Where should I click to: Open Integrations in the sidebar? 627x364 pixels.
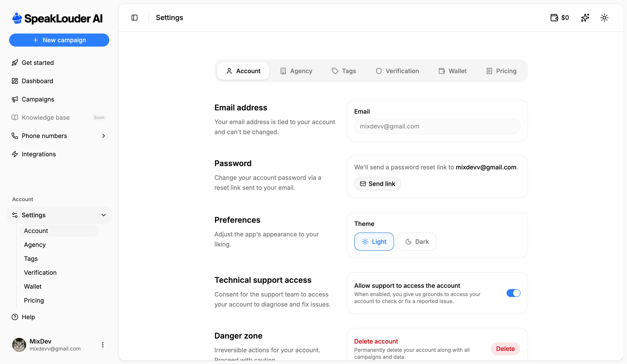coord(59,154)
